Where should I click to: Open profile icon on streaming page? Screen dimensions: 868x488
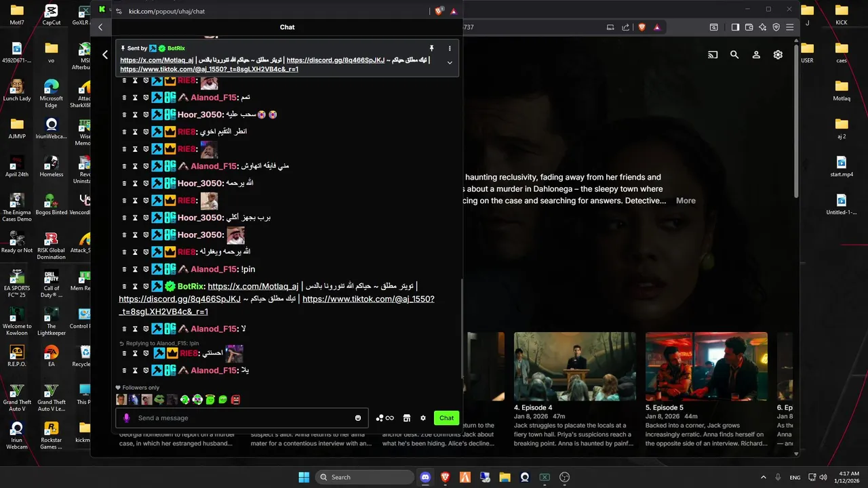click(x=756, y=55)
